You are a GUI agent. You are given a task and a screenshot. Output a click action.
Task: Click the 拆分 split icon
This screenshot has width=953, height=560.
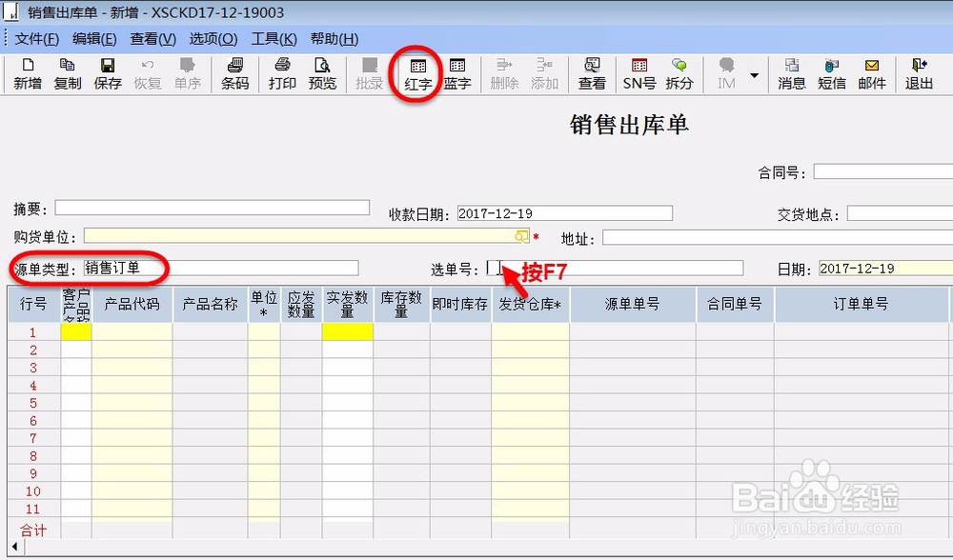coord(679,76)
